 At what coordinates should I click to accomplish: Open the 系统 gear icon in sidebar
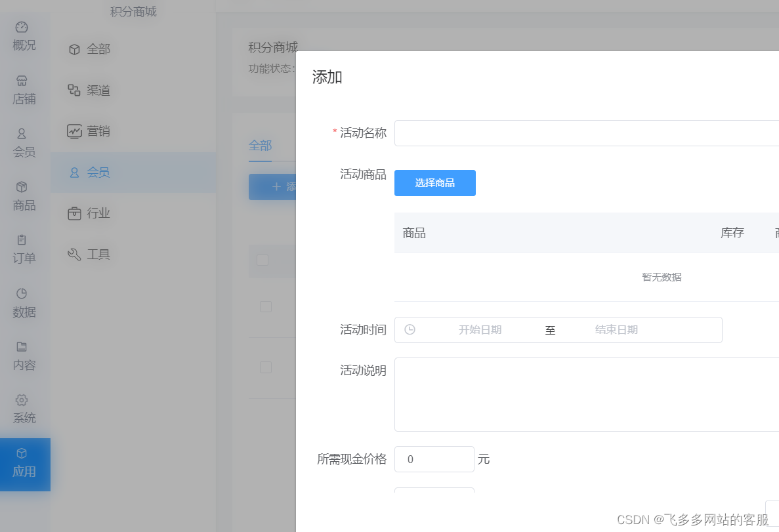pyautogui.click(x=22, y=400)
